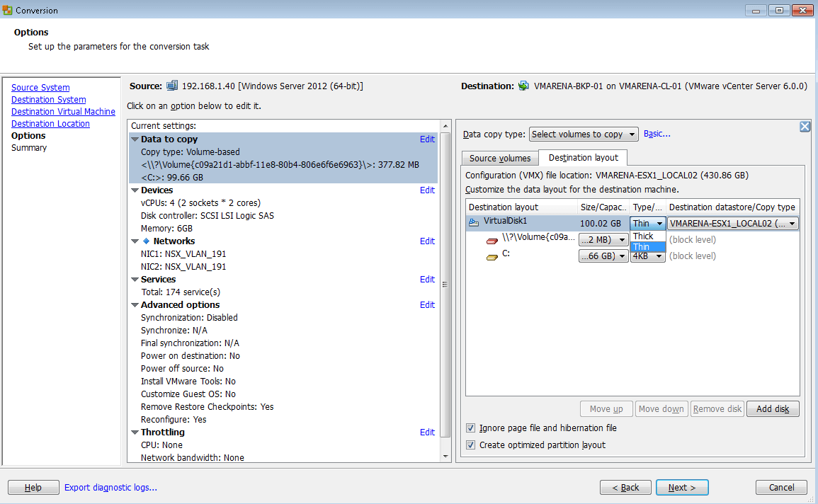
Task: Edit the Services settings
Action: [x=427, y=280]
